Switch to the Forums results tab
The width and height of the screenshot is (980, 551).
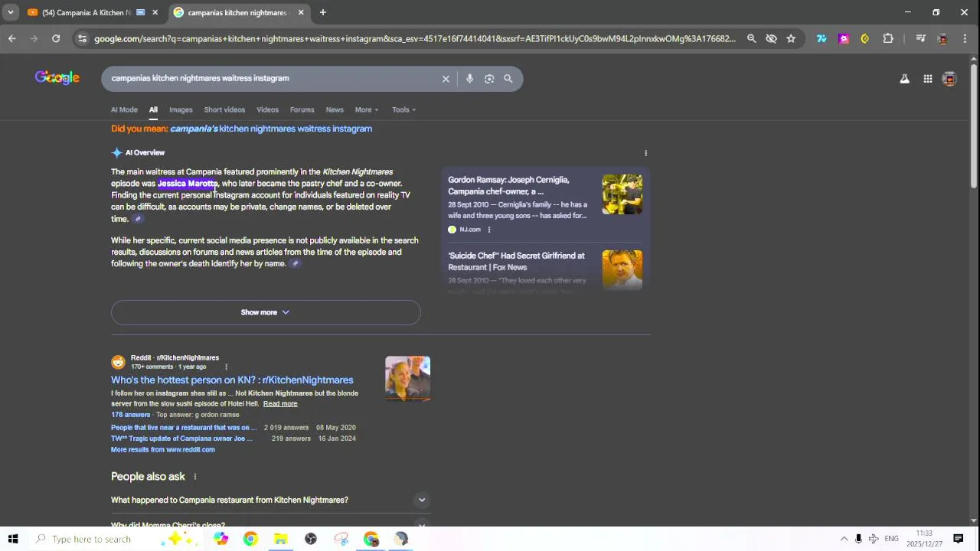click(302, 109)
